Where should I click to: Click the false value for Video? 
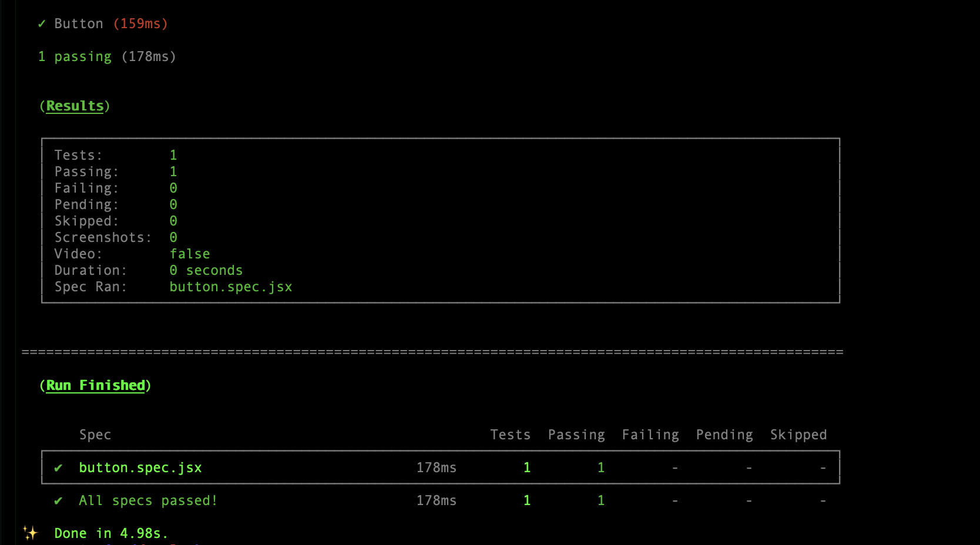(x=189, y=254)
